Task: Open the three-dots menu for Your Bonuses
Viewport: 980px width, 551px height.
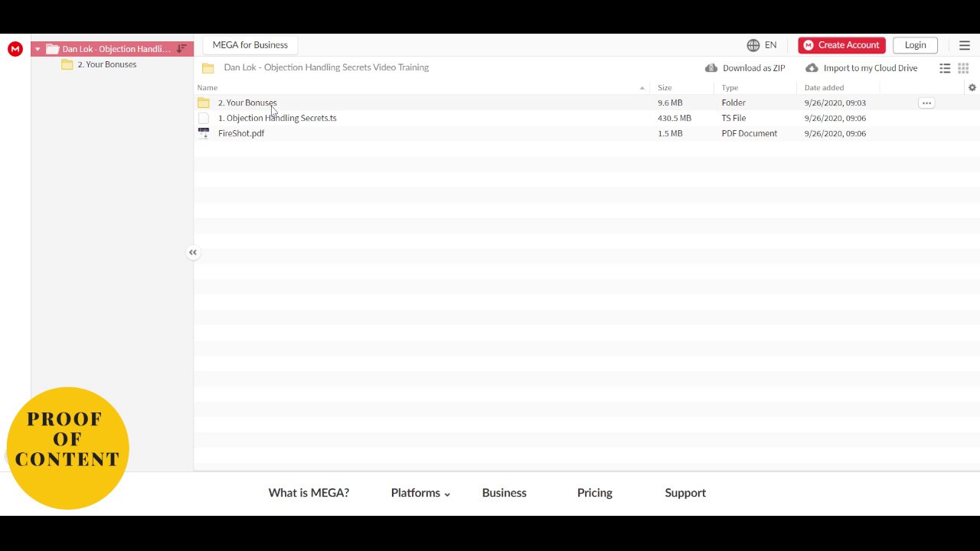Action: [926, 103]
